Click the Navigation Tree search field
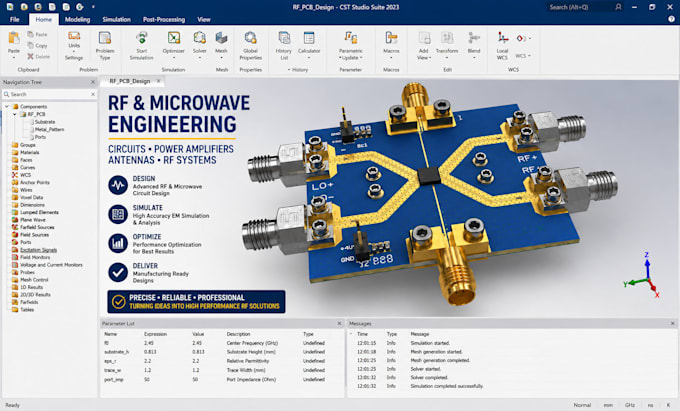Viewport: 680px width, 411px height. [x=49, y=94]
